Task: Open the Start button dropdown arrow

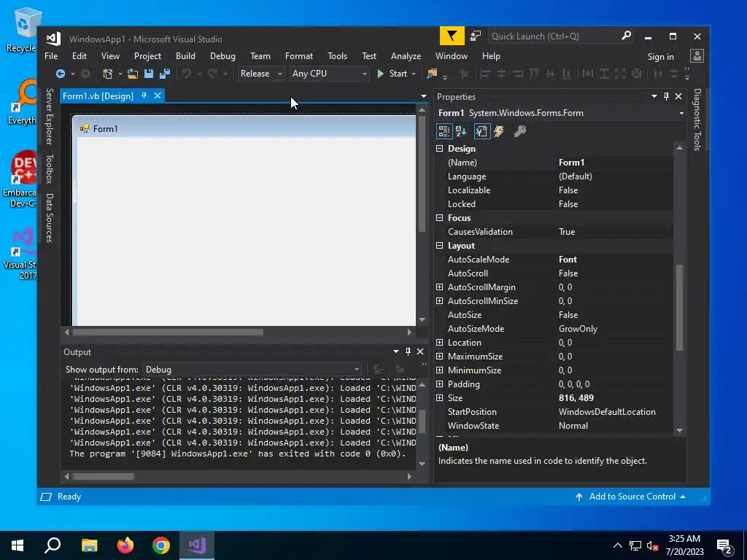Action: click(414, 74)
